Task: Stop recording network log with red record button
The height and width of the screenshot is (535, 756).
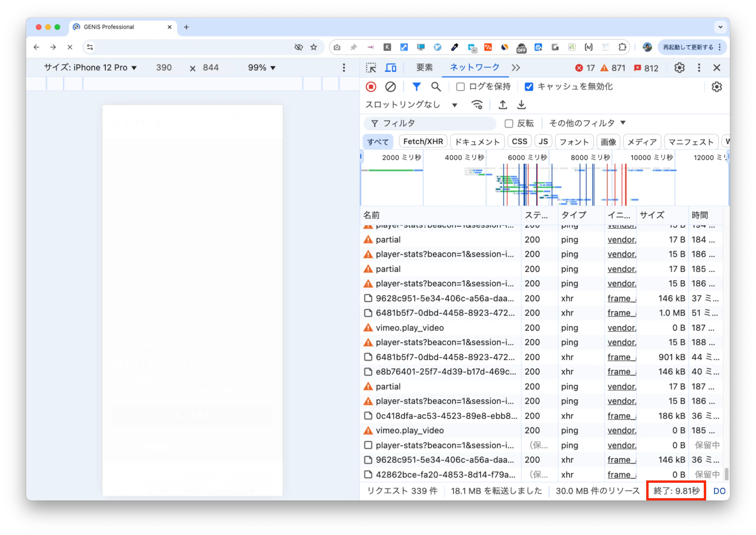Action: pos(371,87)
